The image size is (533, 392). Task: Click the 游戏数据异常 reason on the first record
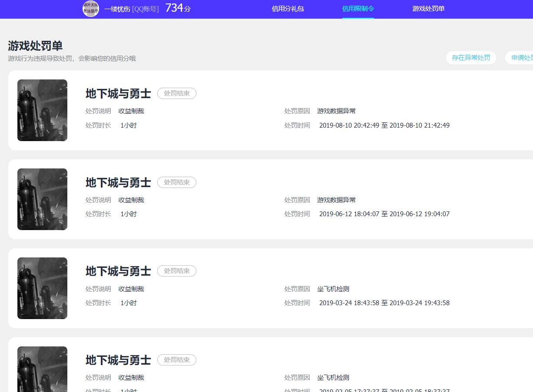point(336,111)
